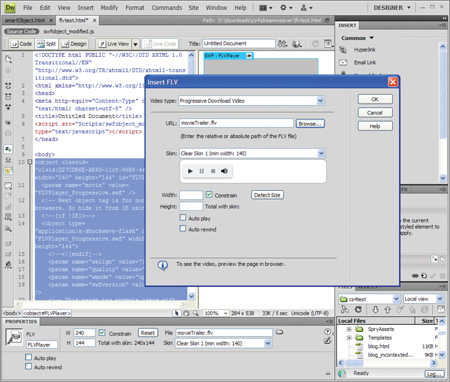Open the Live View options arrow
This screenshot has height=382, width=450.
[x=135, y=44]
